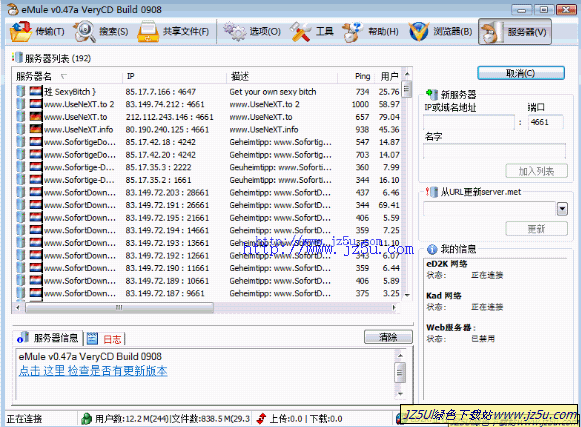Image resolution: width=581 pixels, height=427 pixels.
Task: Click the Add to List (加入列表) button
Action: click(536, 171)
